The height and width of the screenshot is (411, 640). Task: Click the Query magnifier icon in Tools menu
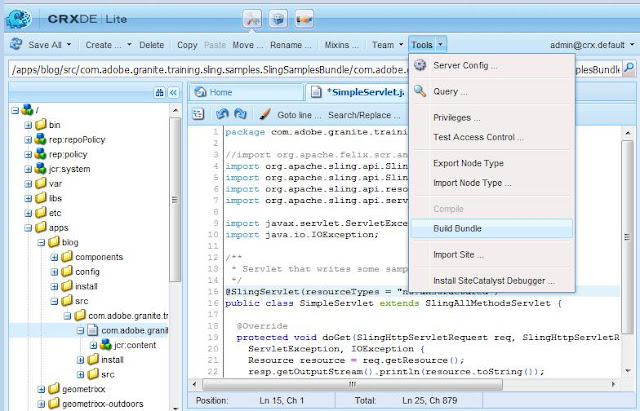pos(420,91)
